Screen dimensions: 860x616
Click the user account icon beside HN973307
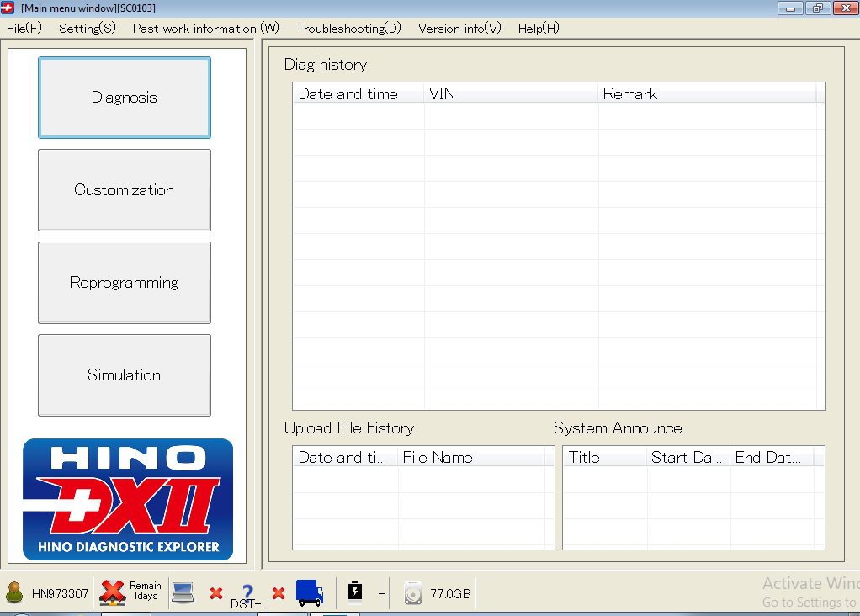pos(15,593)
